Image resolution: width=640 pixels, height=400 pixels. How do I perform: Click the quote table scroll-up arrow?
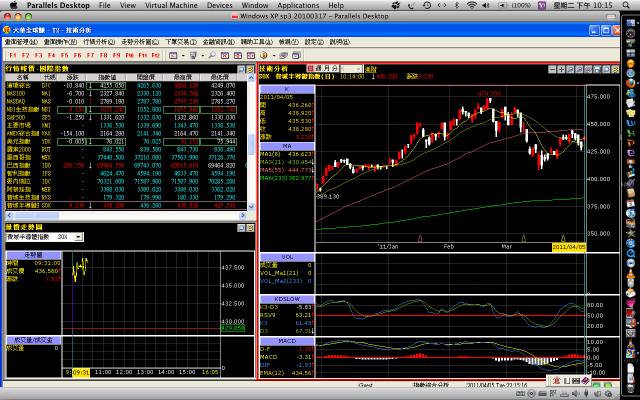[x=251, y=78]
